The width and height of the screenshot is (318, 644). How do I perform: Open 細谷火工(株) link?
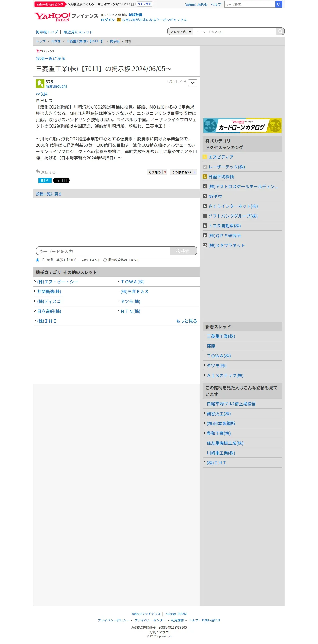pos(219,414)
